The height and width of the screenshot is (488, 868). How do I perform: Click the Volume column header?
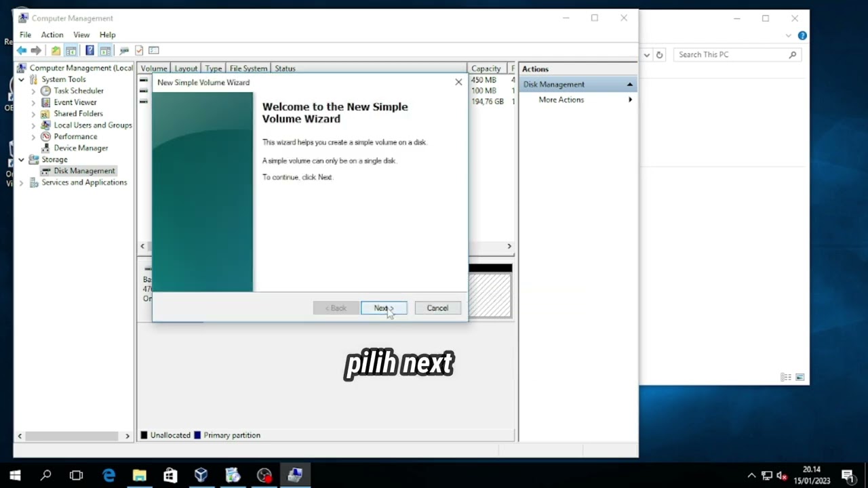pos(154,68)
